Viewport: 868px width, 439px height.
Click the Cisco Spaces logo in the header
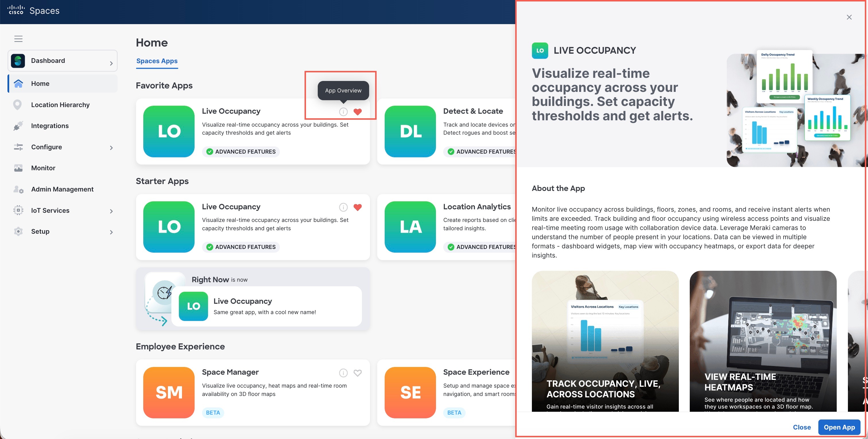point(33,10)
